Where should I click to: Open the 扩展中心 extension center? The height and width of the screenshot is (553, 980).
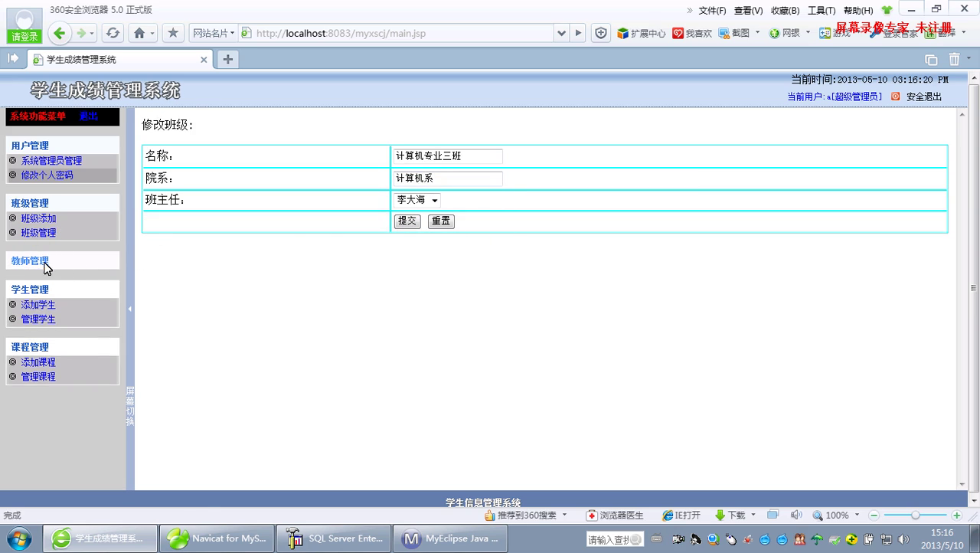(x=642, y=33)
